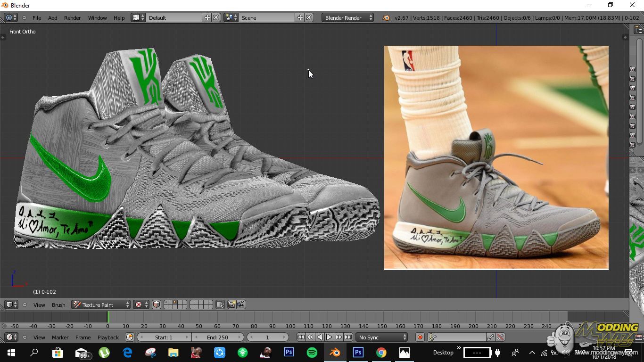
Task: Click the viewport shading selector icon
Action: point(139,305)
